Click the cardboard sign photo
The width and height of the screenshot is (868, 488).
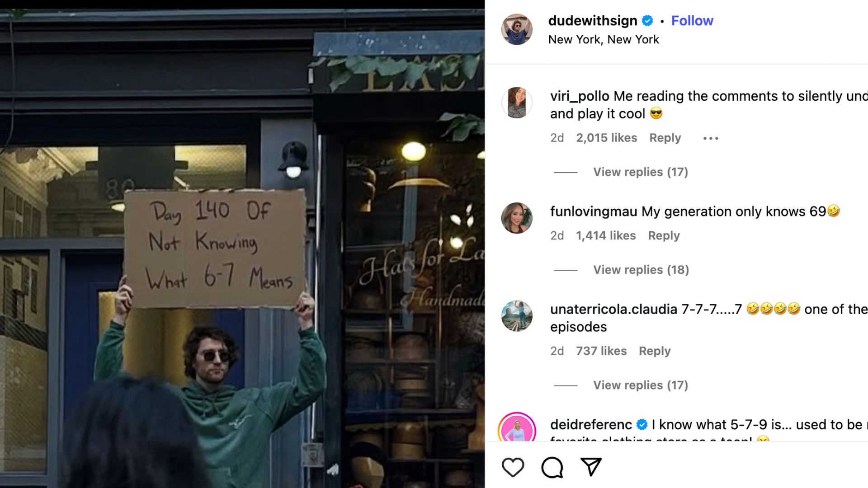(215, 249)
